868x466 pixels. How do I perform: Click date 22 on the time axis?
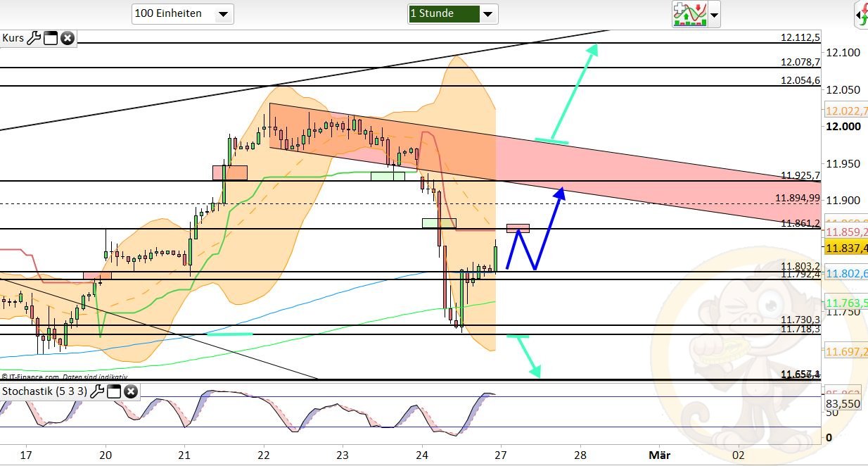(264, 455)
